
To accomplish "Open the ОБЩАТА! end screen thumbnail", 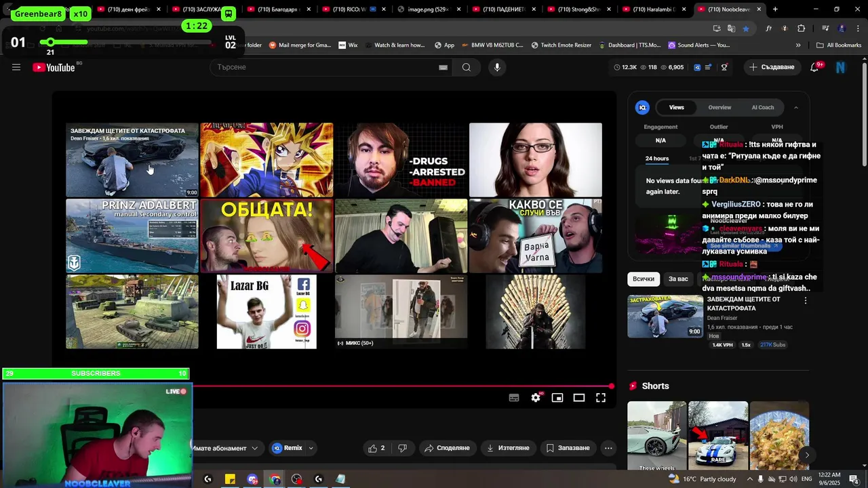I will pyautogui.click(x=267, y=236).
